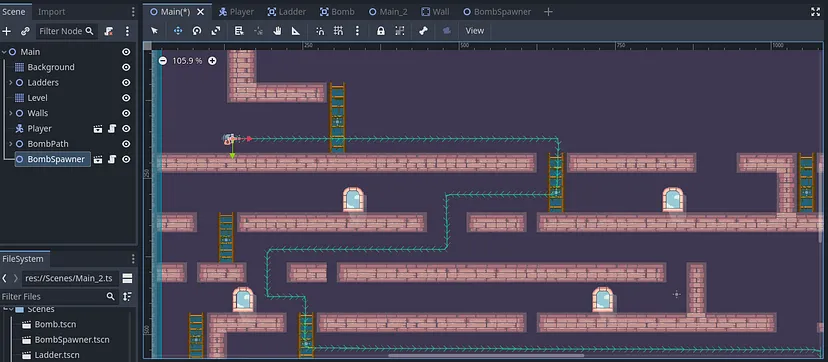Open the snapping options three-dot menu
This screenshot has width=828, height=362.
[357, 31]
